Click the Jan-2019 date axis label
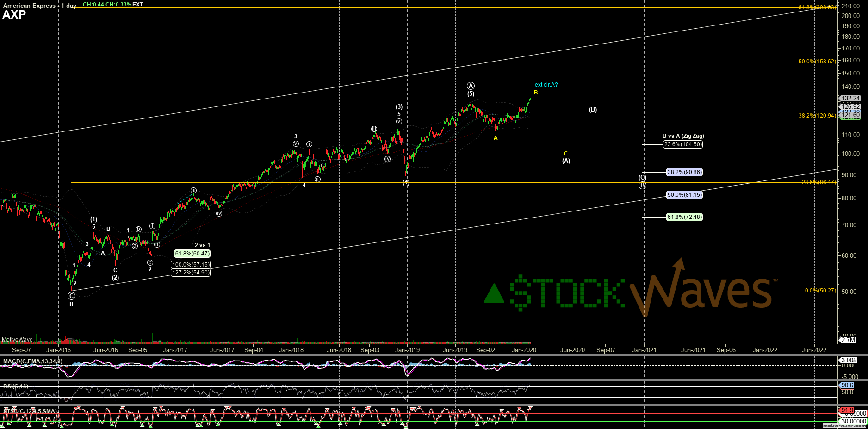Image resolution: width=868 pixels, height=429 pixels. 407,350
